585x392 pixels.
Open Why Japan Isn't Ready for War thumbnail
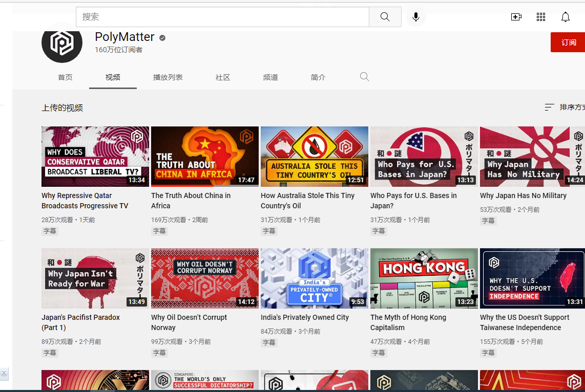pos(95,278)
